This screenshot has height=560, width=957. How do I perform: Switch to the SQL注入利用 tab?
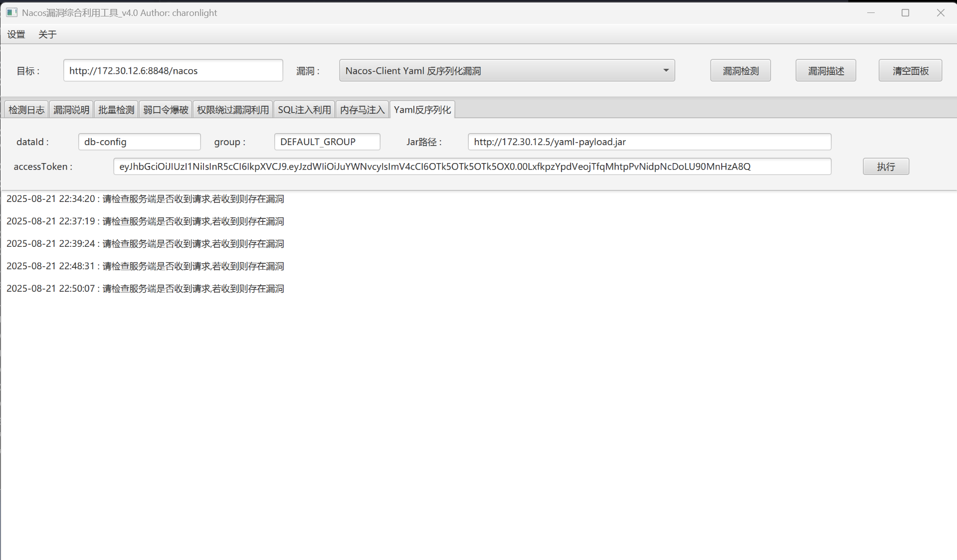click(x=304, y=110)
